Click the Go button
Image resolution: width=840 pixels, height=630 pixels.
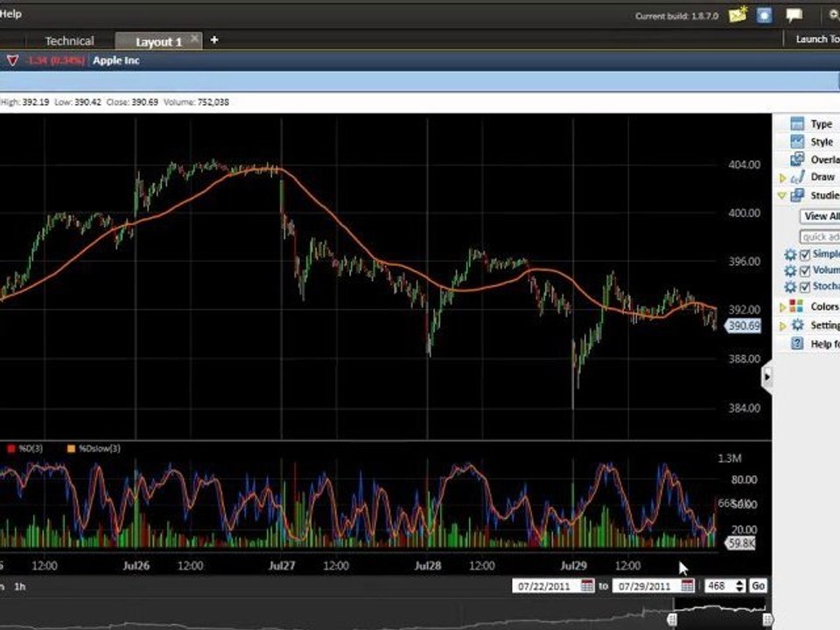click(x=758, y=586)
